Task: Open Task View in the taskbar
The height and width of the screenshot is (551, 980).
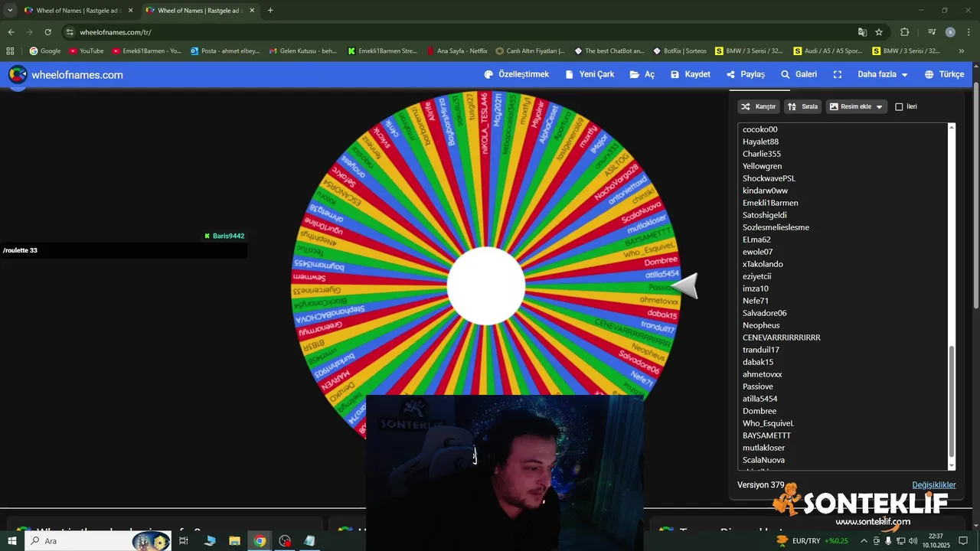Action: pos(184,541)
